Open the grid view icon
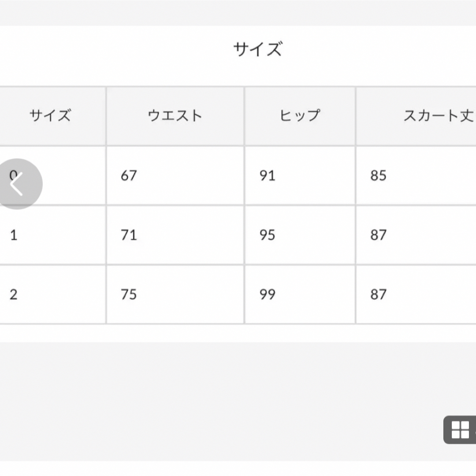The width and height of the screenshot is (476, 476). [460, 430]
